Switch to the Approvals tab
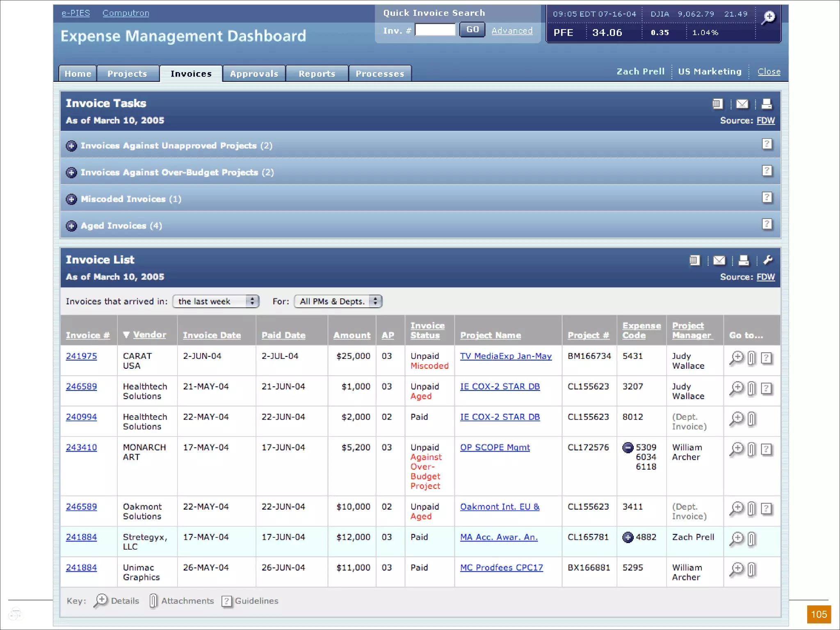This screenshot has height=630, width=840. pos(254,74)
